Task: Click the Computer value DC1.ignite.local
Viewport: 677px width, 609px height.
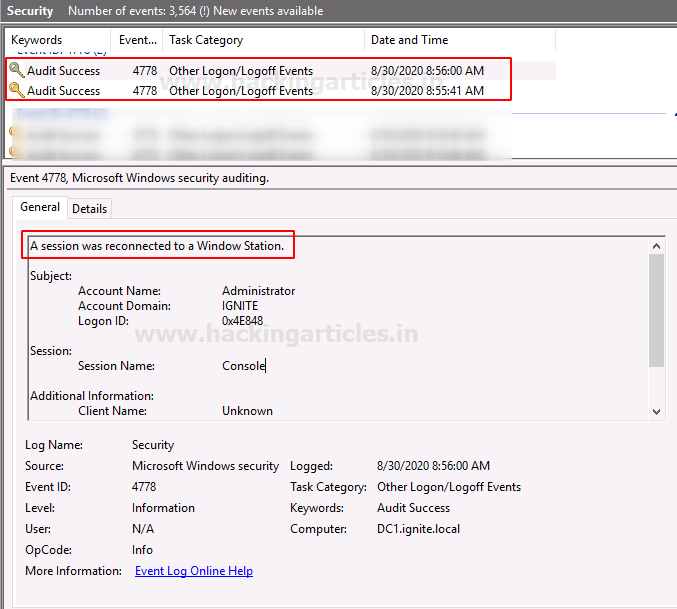Action: point(418,529)
